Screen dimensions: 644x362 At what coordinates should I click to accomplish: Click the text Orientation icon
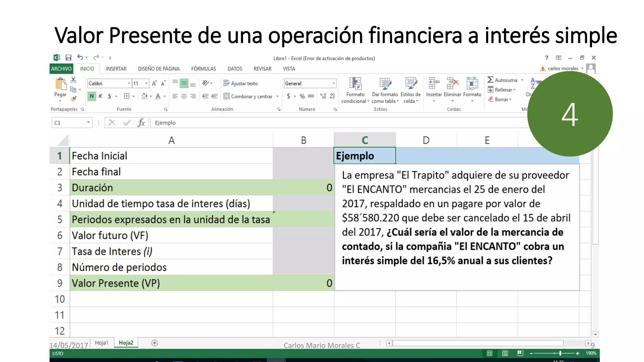click(206, 83)
